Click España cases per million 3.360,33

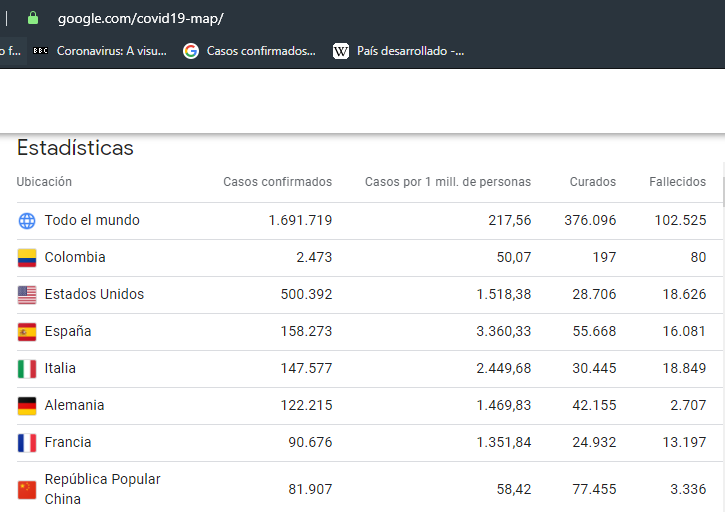(x=504, y=331)
